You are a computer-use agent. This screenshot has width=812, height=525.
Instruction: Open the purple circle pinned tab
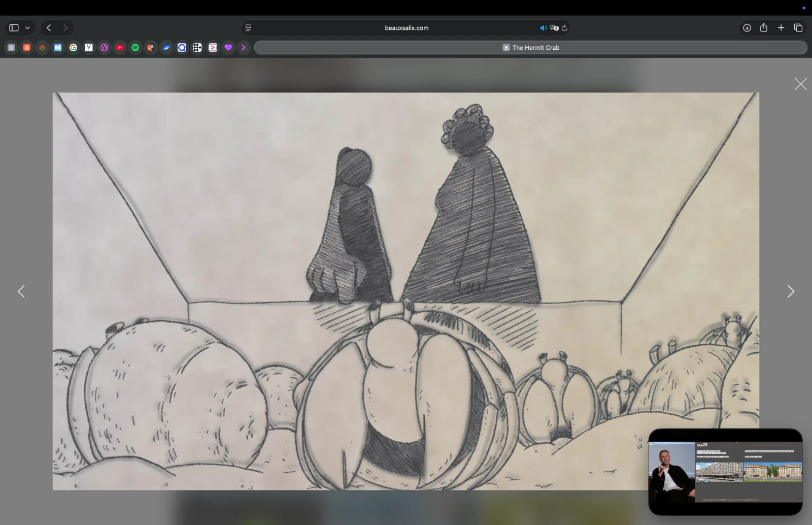pyautogui.click(x=105, y=48)
